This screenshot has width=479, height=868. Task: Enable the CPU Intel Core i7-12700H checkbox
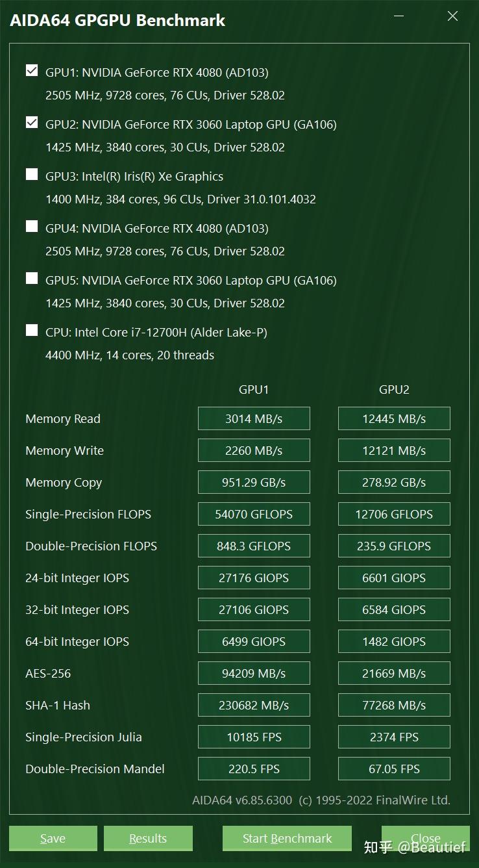(x=31, y=330)
